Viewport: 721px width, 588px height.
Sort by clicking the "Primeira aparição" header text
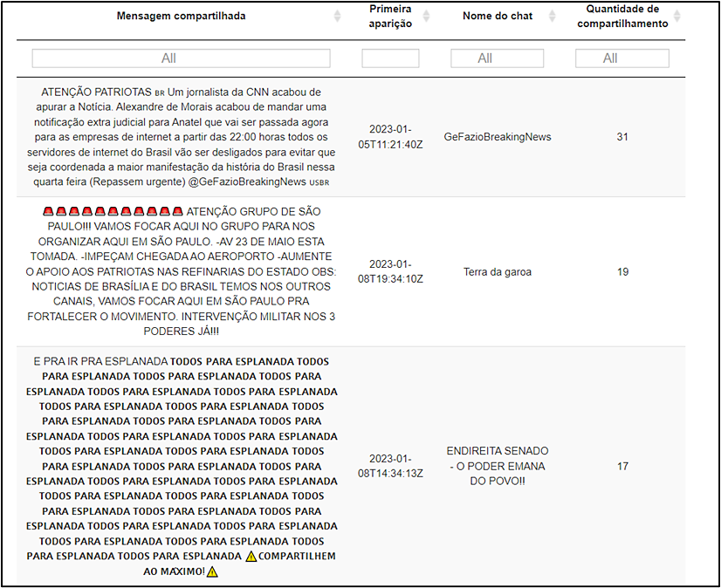tap(390, 15)
